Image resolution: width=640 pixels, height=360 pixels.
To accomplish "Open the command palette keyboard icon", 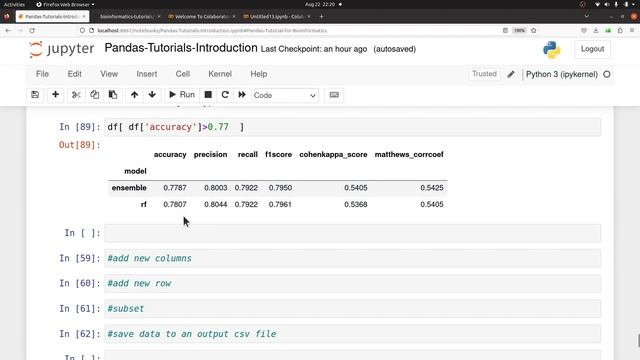I will 334,95.
